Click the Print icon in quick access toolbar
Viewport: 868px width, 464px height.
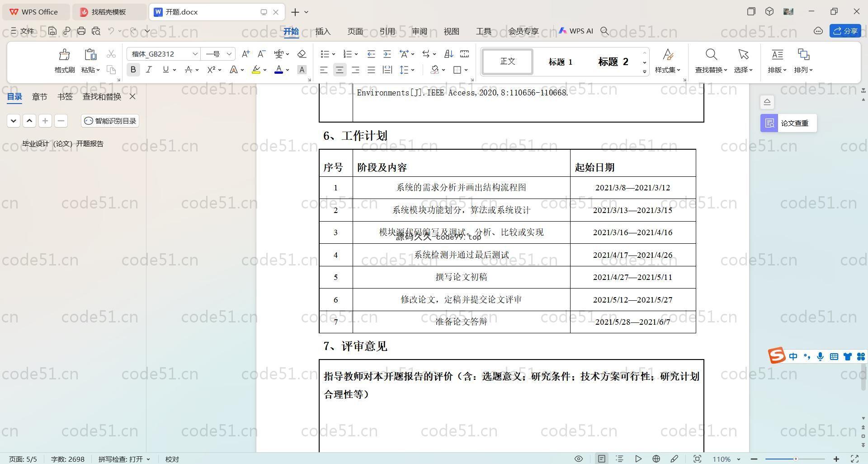pyautogui.click(x=81, y=31)
